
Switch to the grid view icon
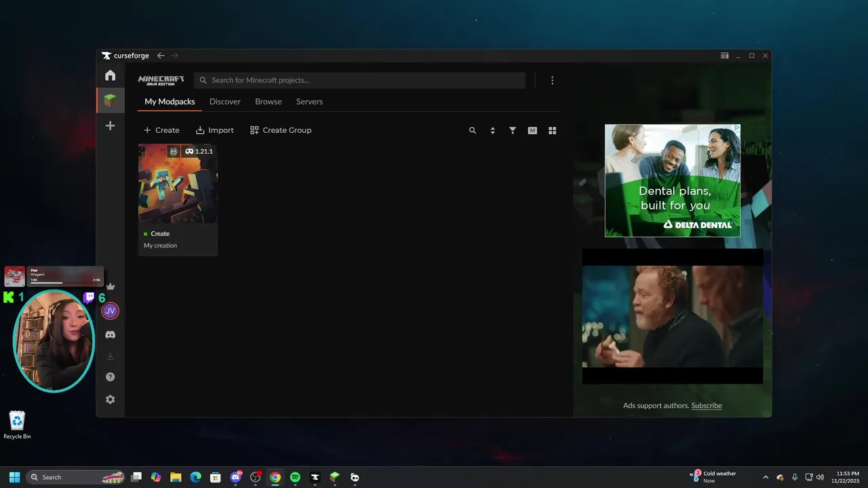tap(552, 130)
